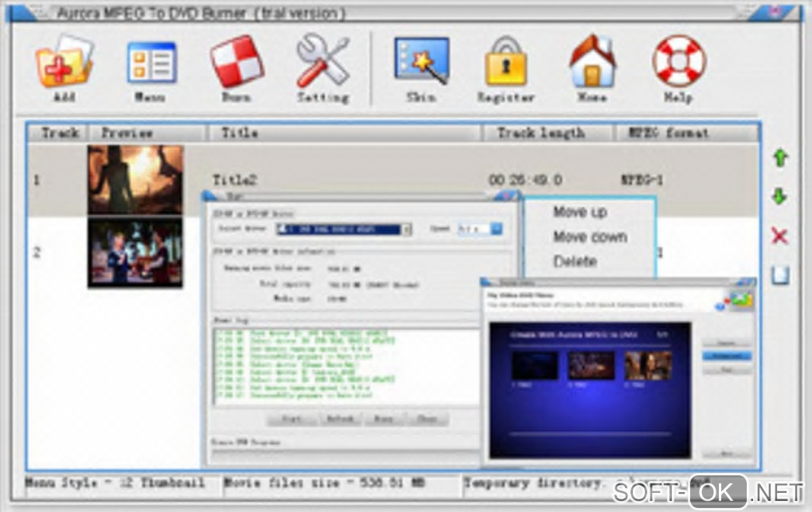Image resolution: width=812 pixels, height=512 pixels.
Task: Choose Move down in context menu
Action: pyautogui.click(x=591, y=236)
